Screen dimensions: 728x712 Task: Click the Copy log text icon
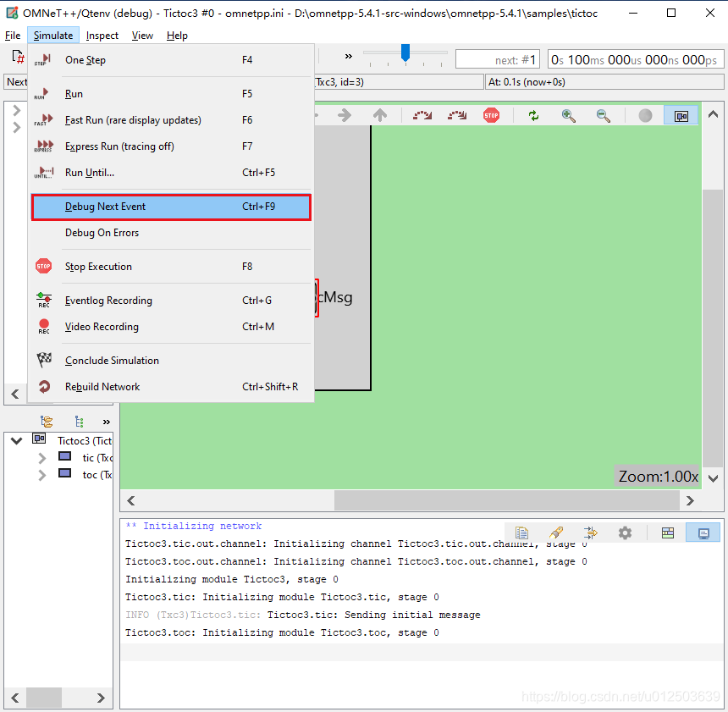pos(523,533)
